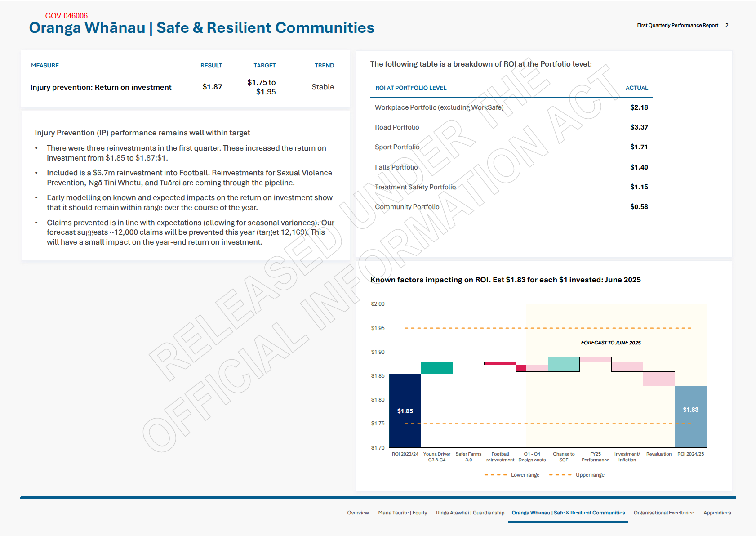The height and width of the screenshot is (536, 756).
Task: Open the Overview navigation tab
Action: (358, 513)
